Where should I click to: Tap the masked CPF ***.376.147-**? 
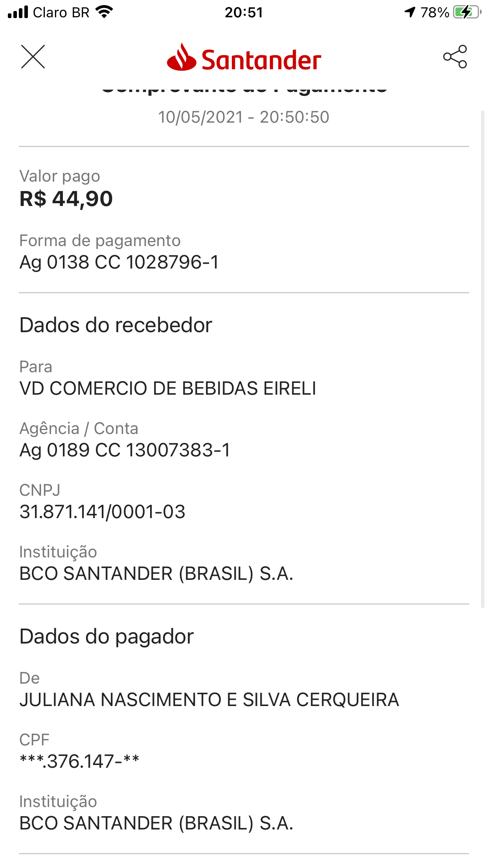click(79, 761)
